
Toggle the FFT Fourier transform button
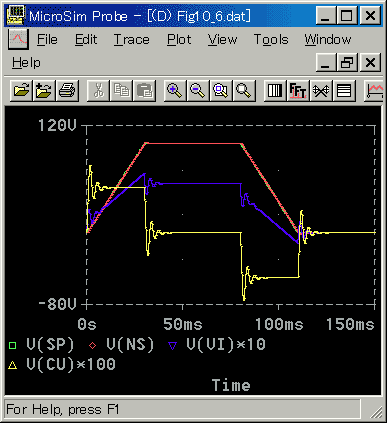coord(298,90)
